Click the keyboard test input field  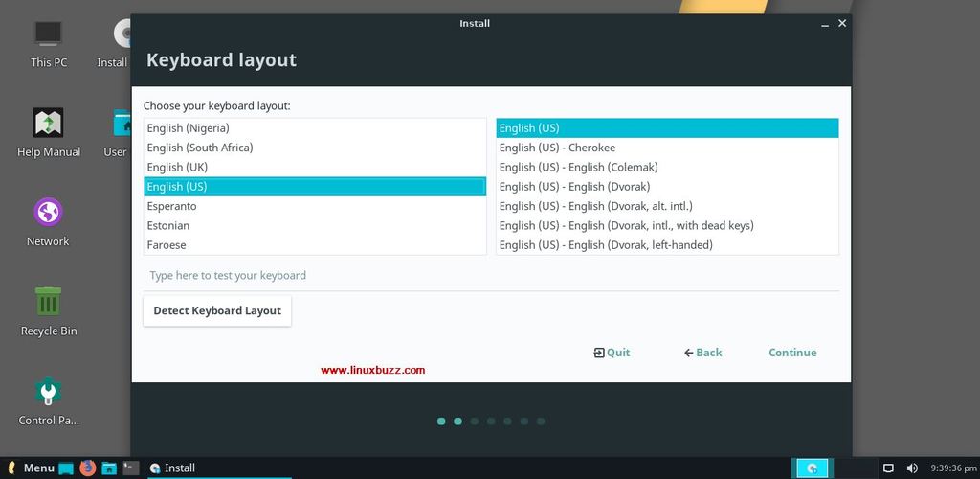491,276
